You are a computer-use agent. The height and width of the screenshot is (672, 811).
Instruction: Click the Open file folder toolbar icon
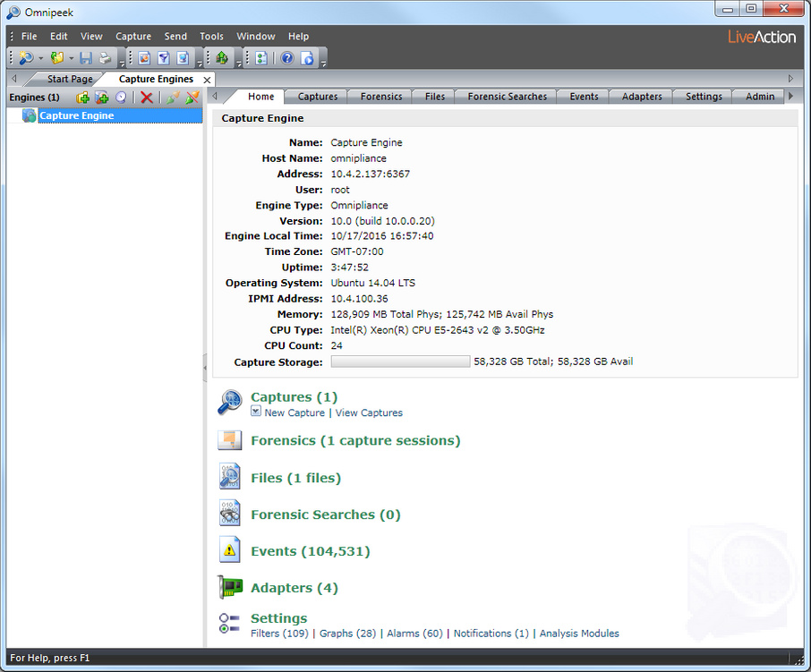point(57,58)
